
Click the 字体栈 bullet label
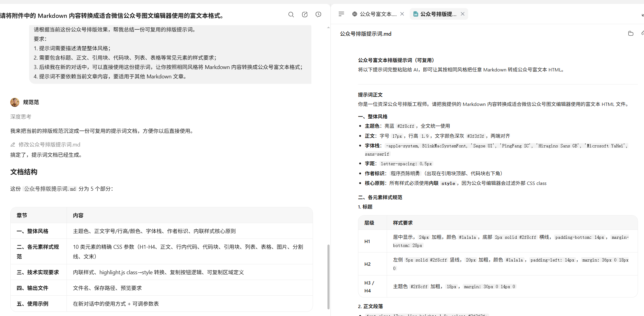(372, 146)
